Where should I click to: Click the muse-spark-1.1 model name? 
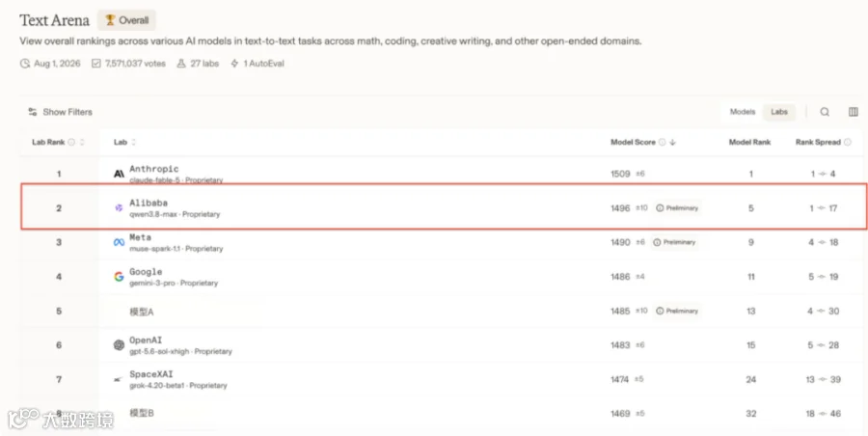[x=154, y=249]
